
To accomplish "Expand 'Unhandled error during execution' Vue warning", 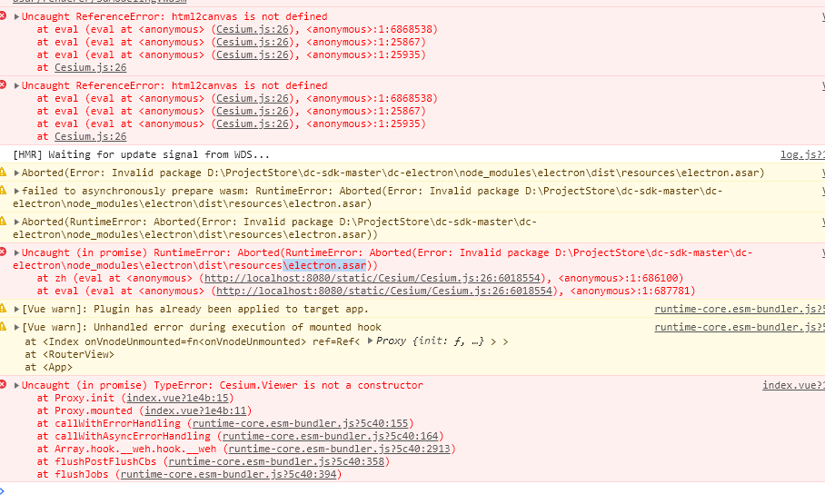I will coord(16,327).
